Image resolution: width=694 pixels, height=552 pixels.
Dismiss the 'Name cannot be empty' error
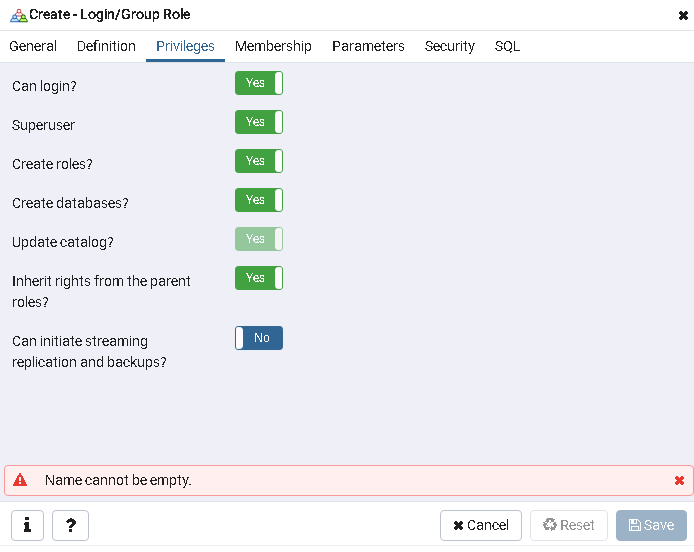click(679, 481)
